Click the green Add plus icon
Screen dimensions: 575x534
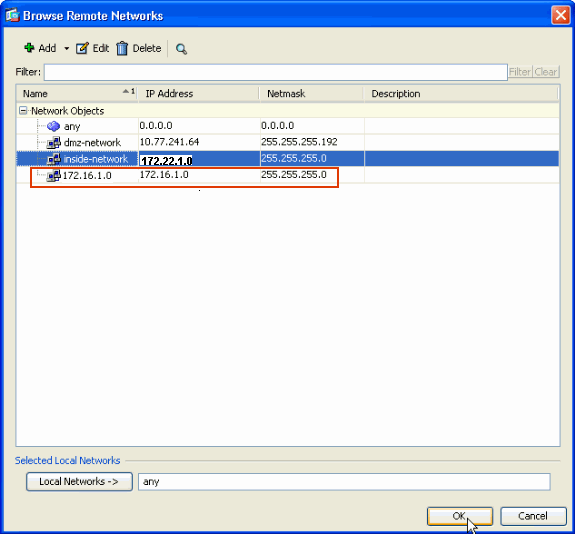pyautogui.click(x=29, y=48)
